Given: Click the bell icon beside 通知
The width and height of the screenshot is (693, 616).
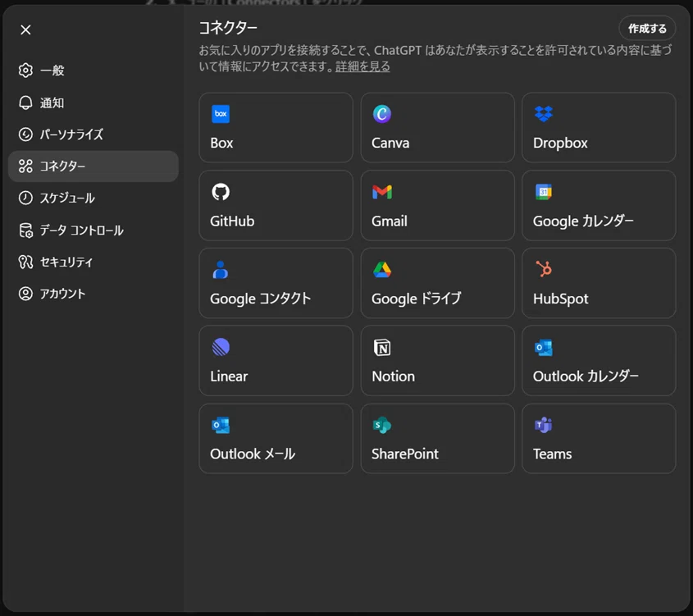Looking at the screenshot, I should click(25, 103).
